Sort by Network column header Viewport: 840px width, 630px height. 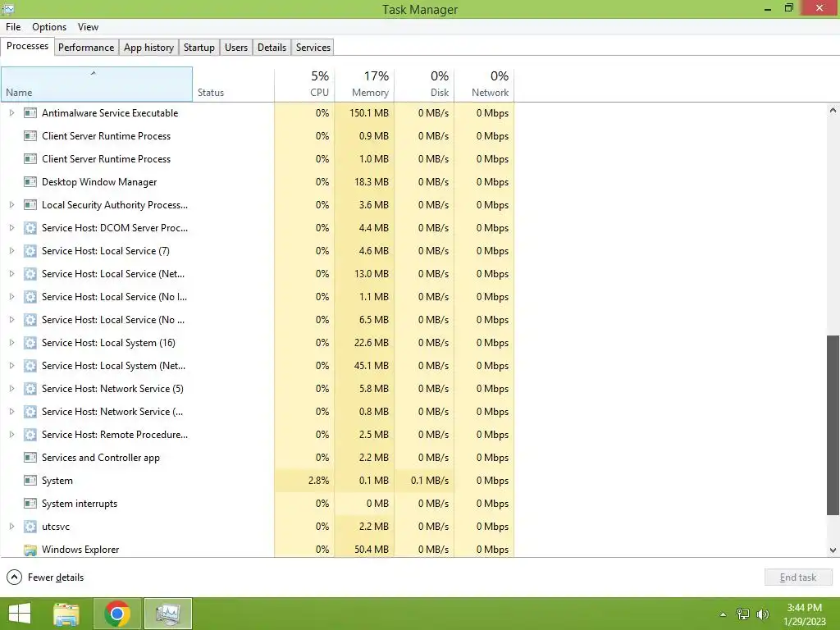[484, 84]
